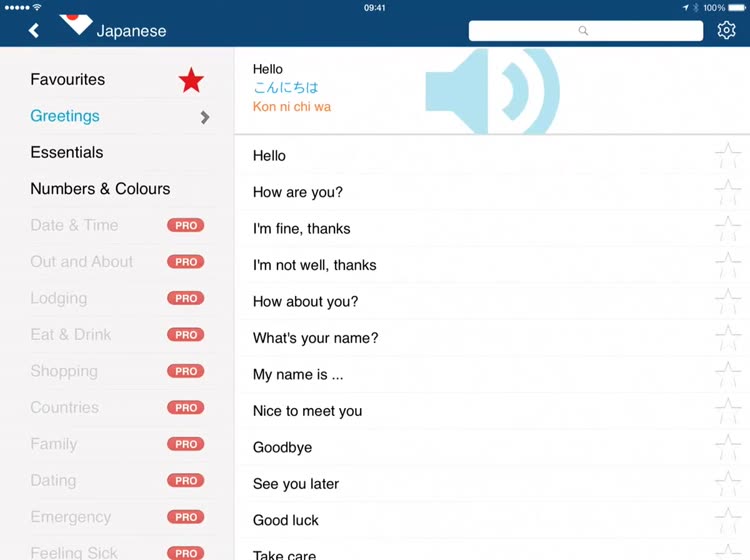Tap the 09:41 clock in status bar
The width and height of the screenshot is (750, 560).
[375, 8]
